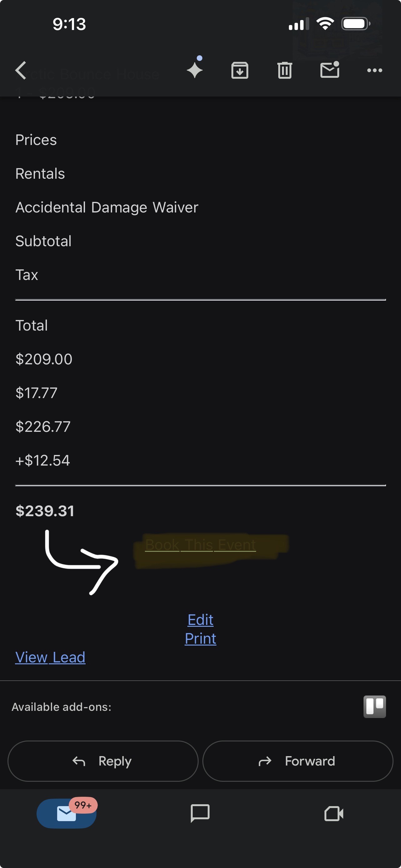Open the Gemini sparkle summarize icon
The width and height of the screenshot is (401, 868).
pyautogui.click(x=195, y=70)
